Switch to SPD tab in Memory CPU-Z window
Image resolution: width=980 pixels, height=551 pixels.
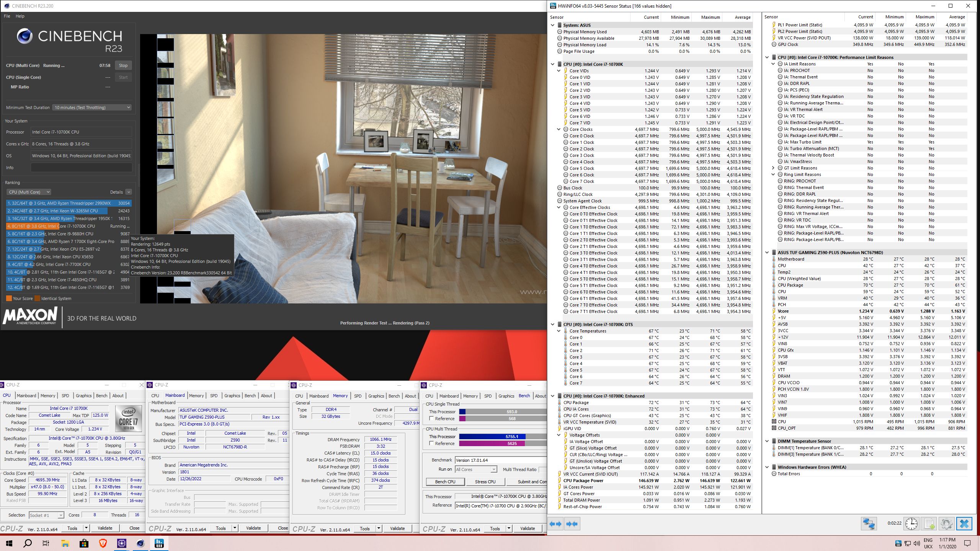tap(358, 396)
